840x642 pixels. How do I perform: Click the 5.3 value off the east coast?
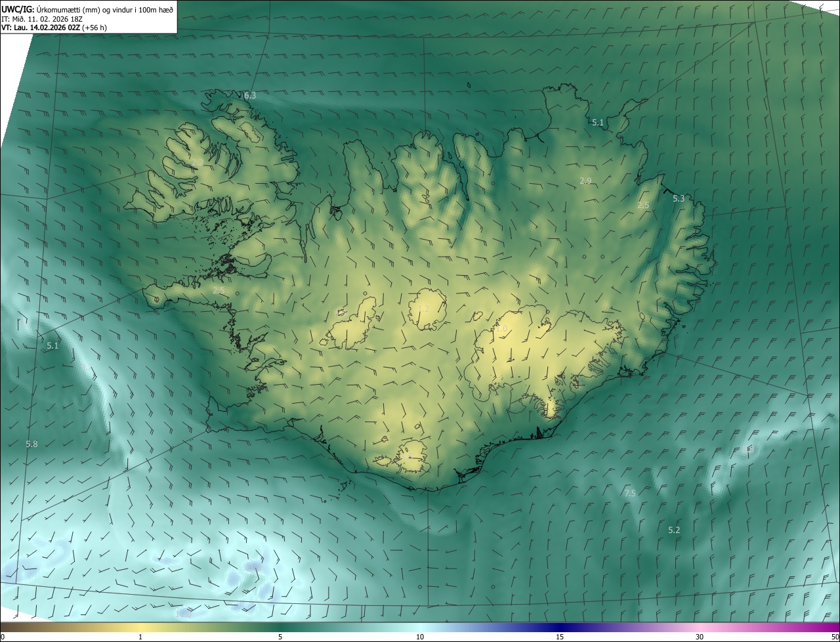point(679,198)
